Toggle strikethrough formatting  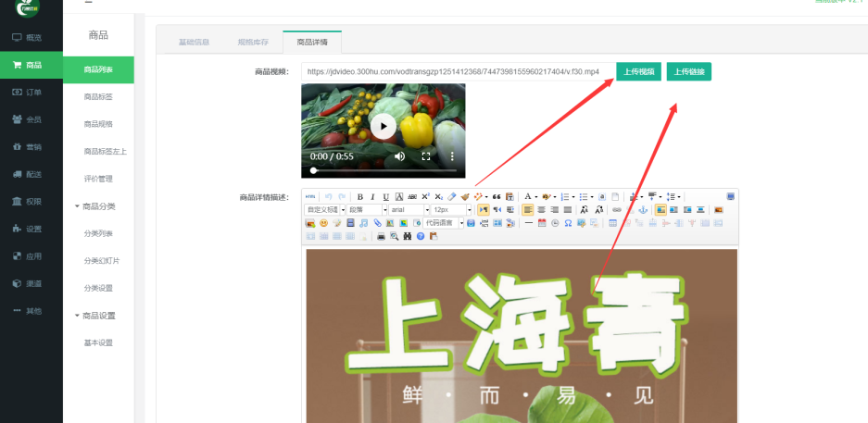tap(412, 197)
